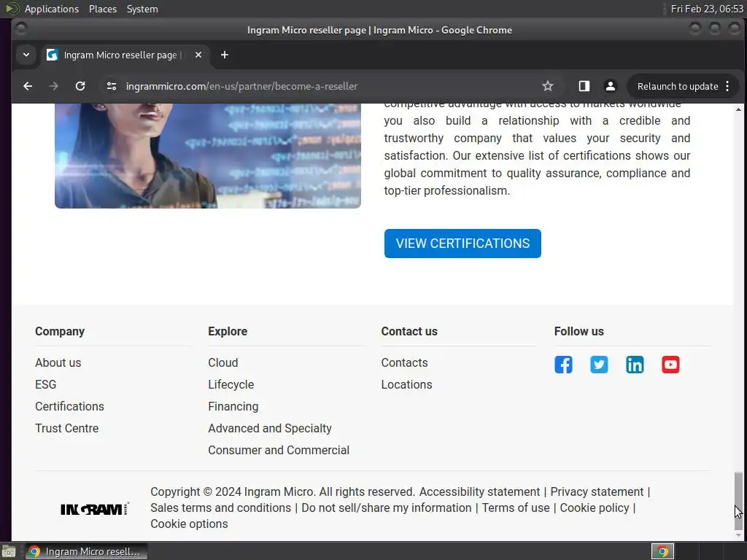Open the Terms of use link

[x=516, y=508]
